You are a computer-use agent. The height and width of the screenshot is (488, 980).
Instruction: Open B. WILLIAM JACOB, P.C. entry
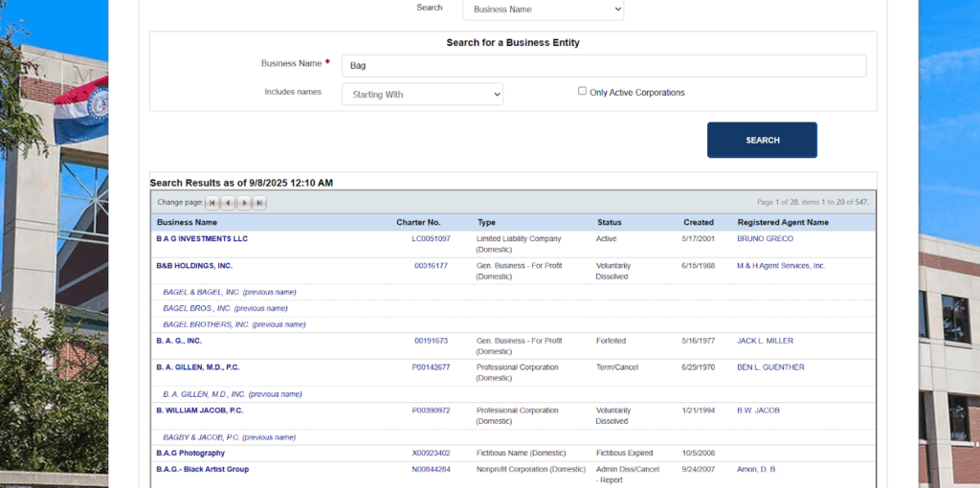point(199,410)
